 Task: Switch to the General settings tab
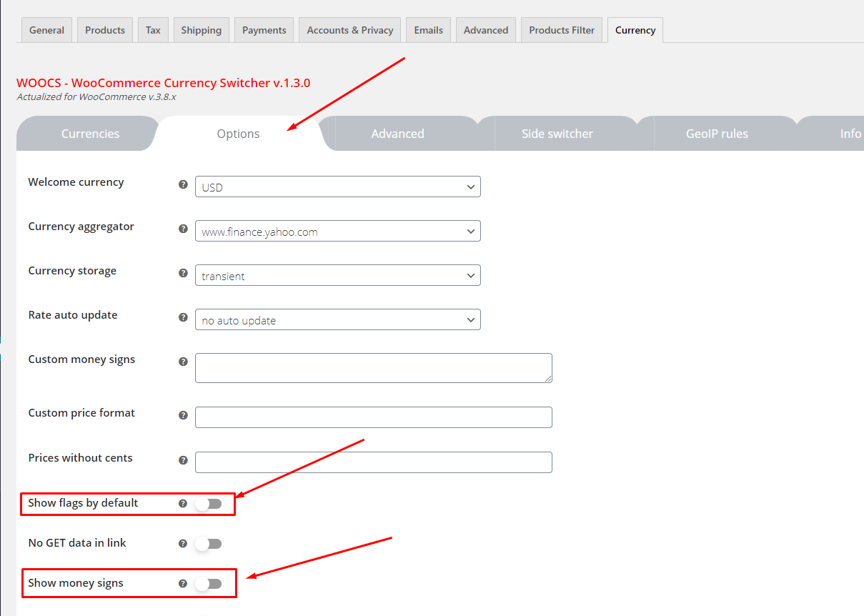point(47,30)
